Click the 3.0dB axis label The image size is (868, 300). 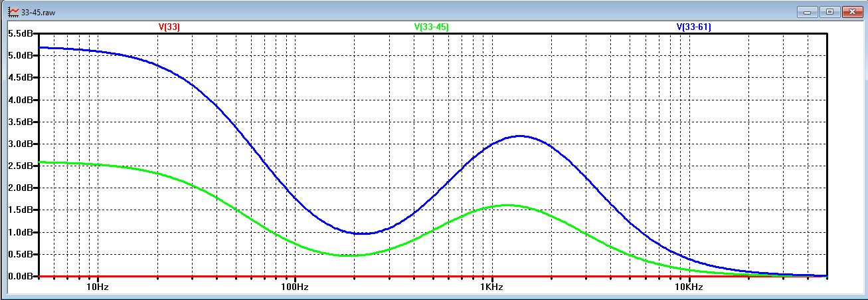[x=19, y=144]
